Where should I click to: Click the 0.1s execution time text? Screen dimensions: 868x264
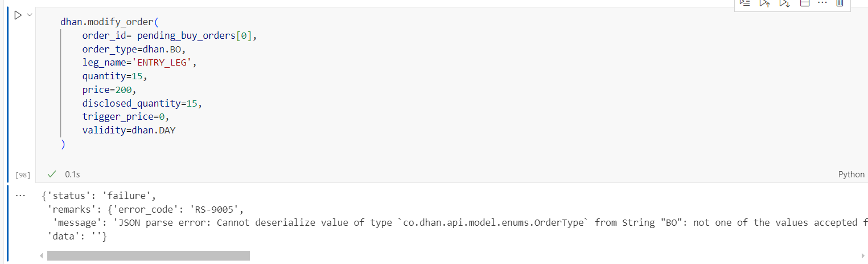coord(72,174)
